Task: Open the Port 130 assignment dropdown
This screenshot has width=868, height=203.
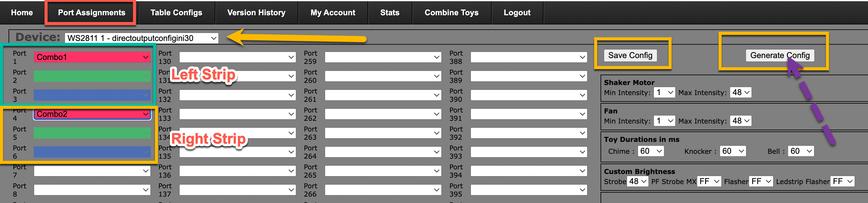Action: [238, 57]
